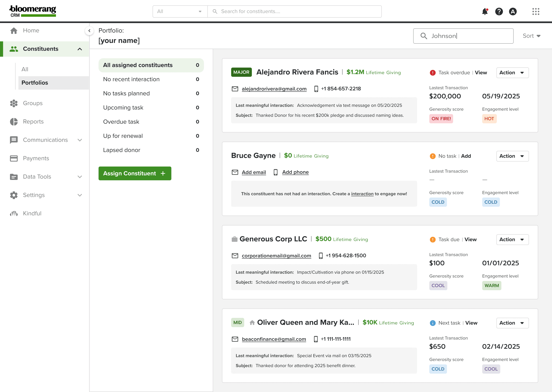Open the Add phone link for Bruce Gayne
Screen dimensions: 552x392
click(x=295, y=172)
